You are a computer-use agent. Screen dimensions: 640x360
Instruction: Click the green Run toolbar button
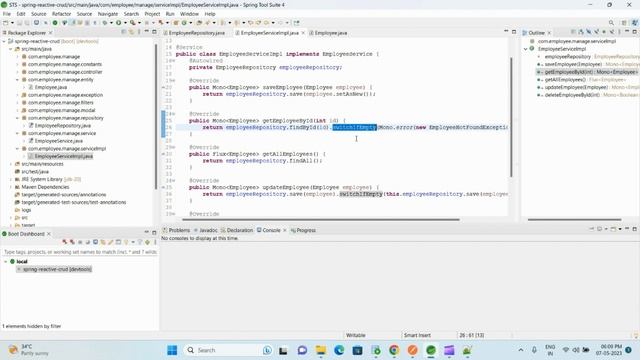[x=118, y=23]
